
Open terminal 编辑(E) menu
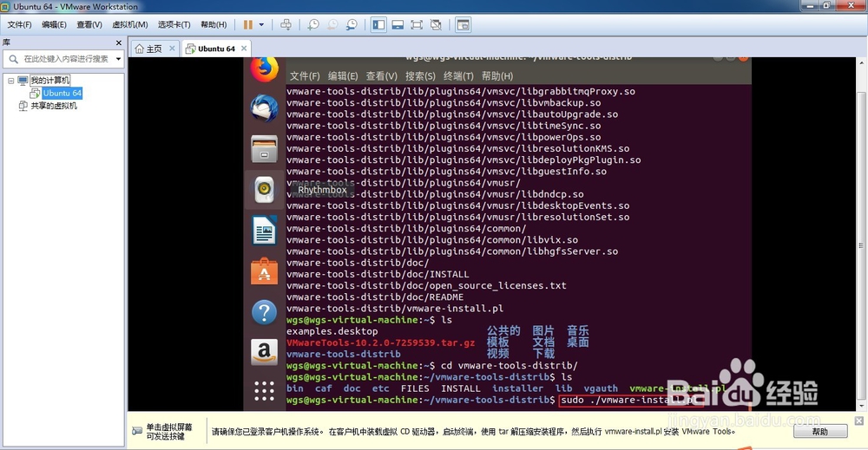click(x=343, y=75)
